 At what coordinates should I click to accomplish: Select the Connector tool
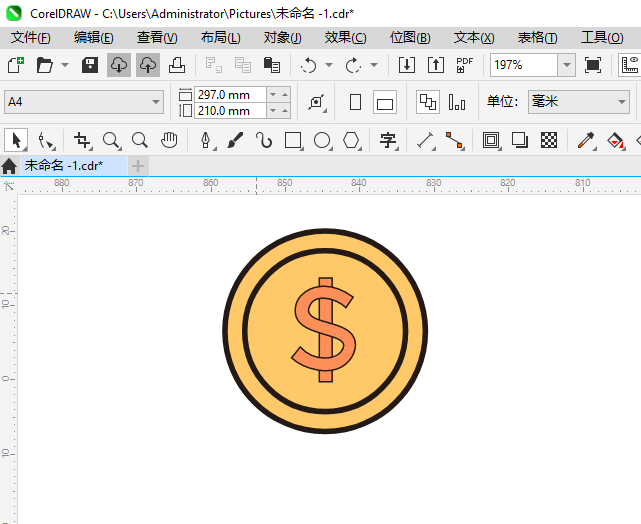pos(455,140)
